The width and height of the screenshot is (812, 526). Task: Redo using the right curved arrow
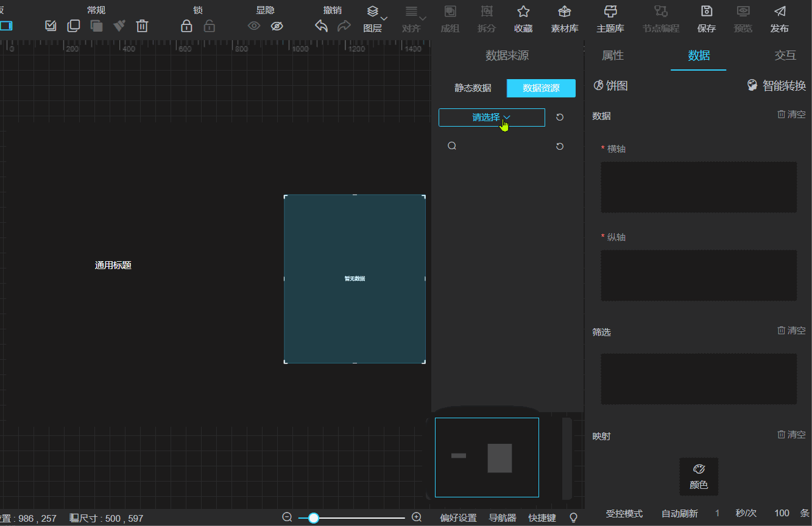pyautogui.click(x=344, y=26)
